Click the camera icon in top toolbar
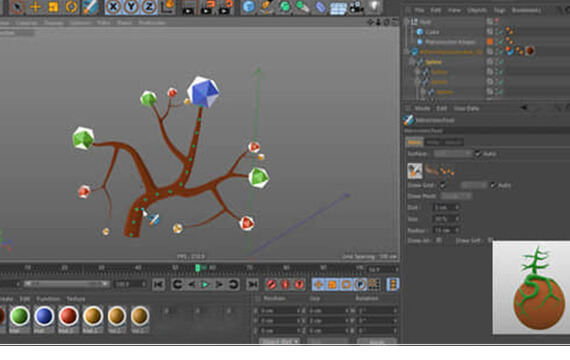This screenshot has height=360, width=570. coord(356,7)
